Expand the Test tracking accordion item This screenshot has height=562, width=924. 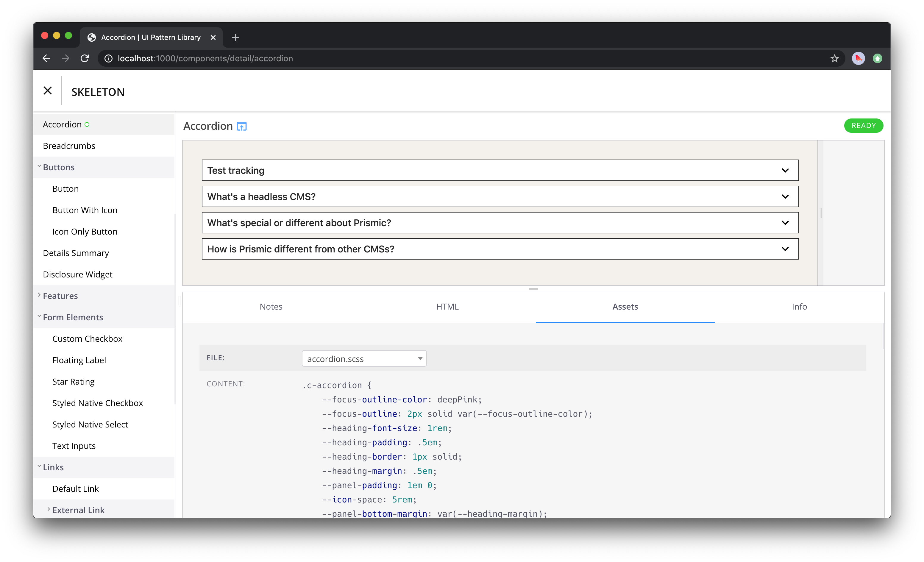point(500,171)
